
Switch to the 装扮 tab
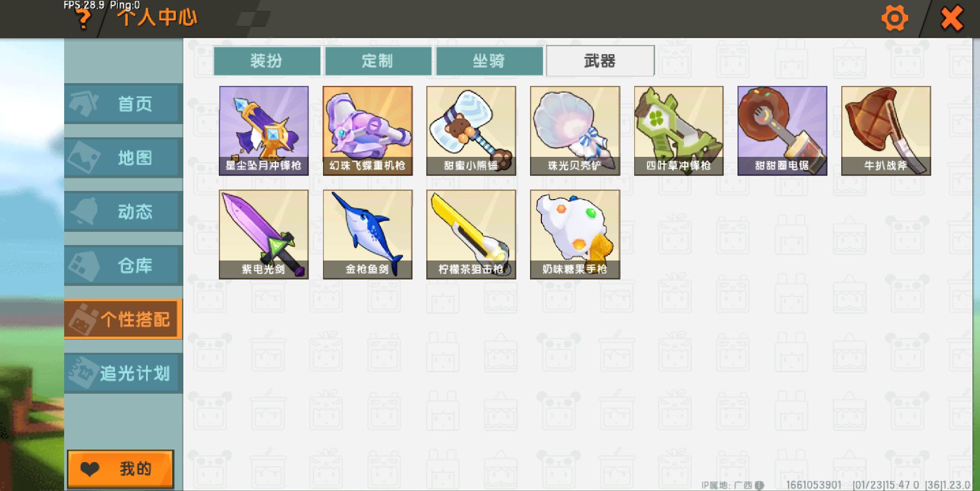coord(267,61)
